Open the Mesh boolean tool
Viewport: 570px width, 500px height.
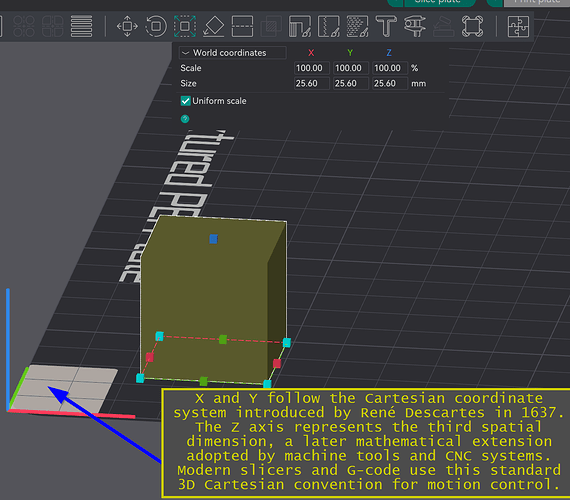tap(271, 26)
